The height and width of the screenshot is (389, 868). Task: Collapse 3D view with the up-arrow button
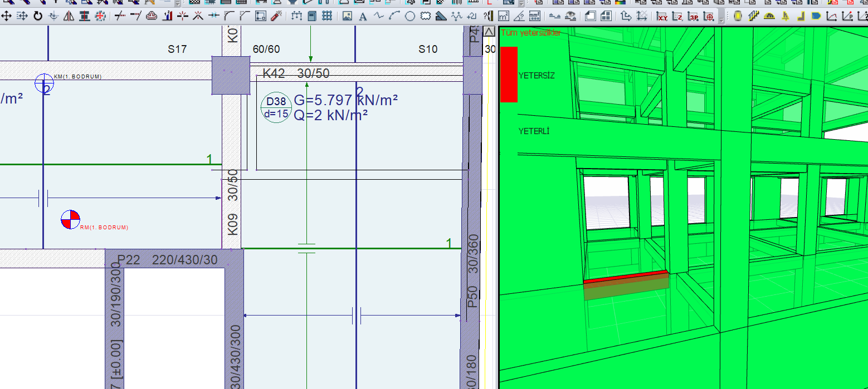pyautogui.click(x=489, y=32)
